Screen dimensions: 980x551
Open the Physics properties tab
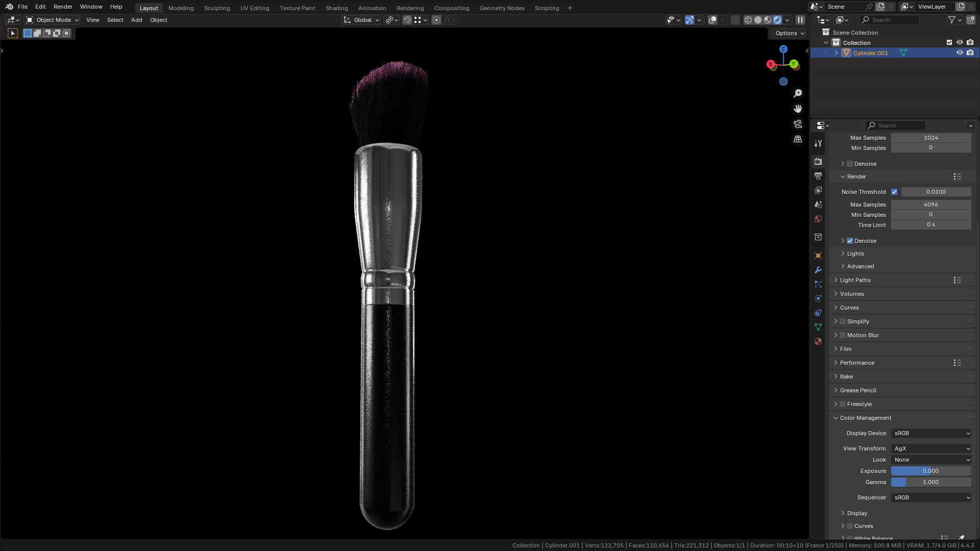tap(818, 298)
